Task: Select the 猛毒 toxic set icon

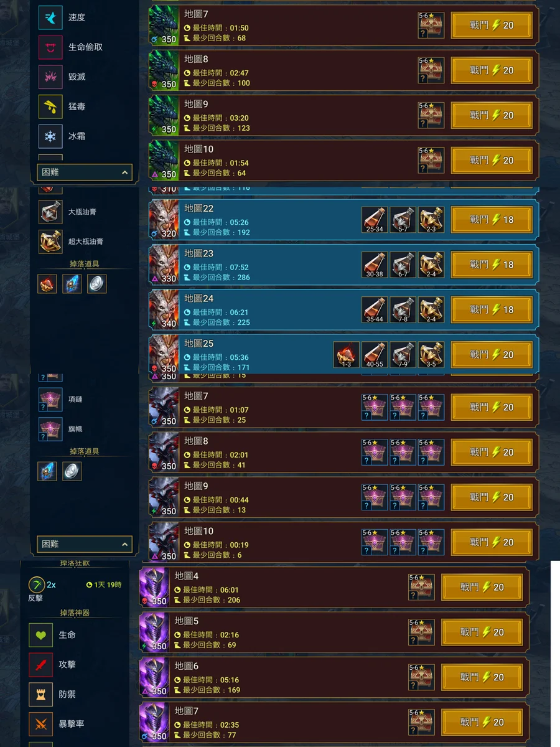Action: pyautogui.click(x=50, y=106)
